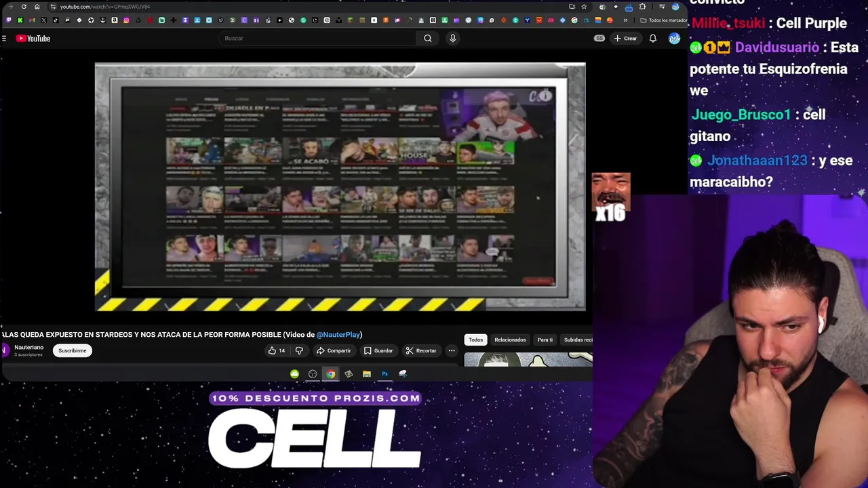This screenshot has height=488, width=868.
Task: Click the Jonathaaan123 username in chat
Action: (x=757, y=161)
